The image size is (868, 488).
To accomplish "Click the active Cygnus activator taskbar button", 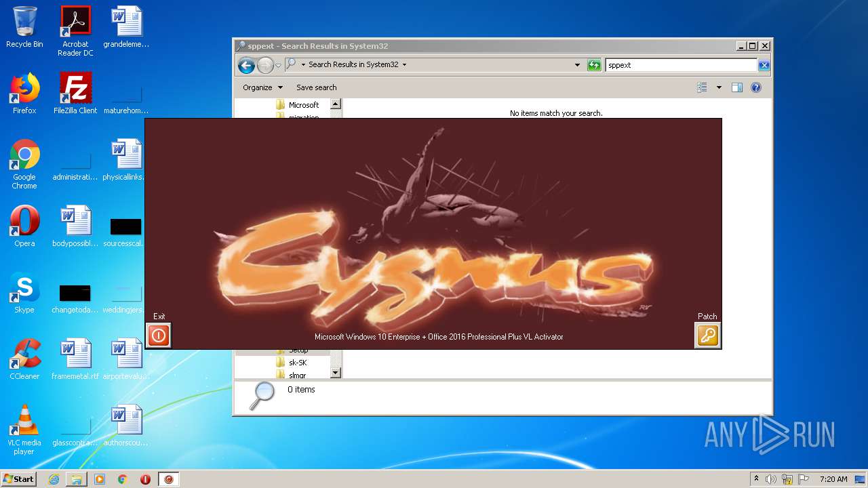I will pyautogui.click(x=169, y=479).
